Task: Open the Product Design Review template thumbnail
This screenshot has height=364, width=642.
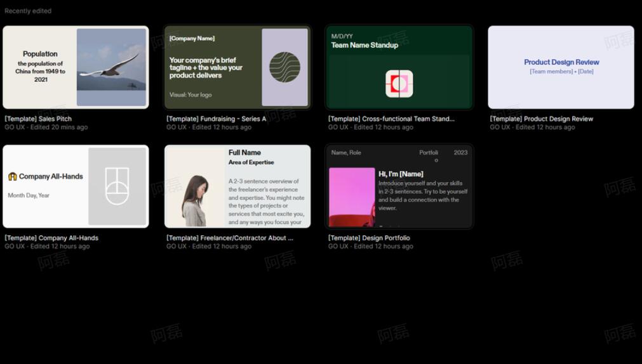Action: click(x=561, y=67)
